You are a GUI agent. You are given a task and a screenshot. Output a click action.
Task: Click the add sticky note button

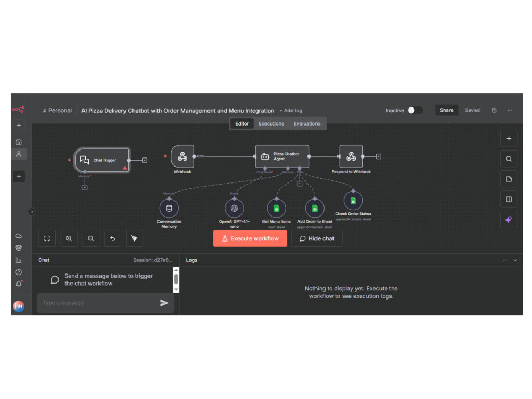click(509, 179)
